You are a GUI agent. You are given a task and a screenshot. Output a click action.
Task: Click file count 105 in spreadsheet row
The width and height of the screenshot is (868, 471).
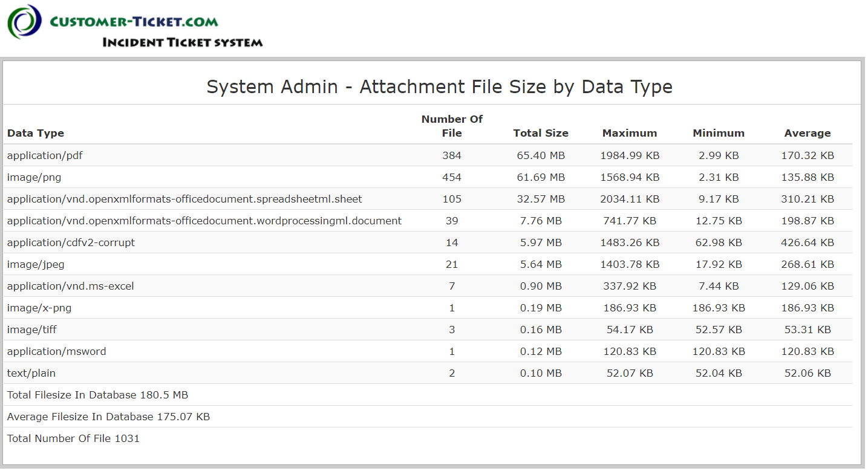[x=452, y=199]
